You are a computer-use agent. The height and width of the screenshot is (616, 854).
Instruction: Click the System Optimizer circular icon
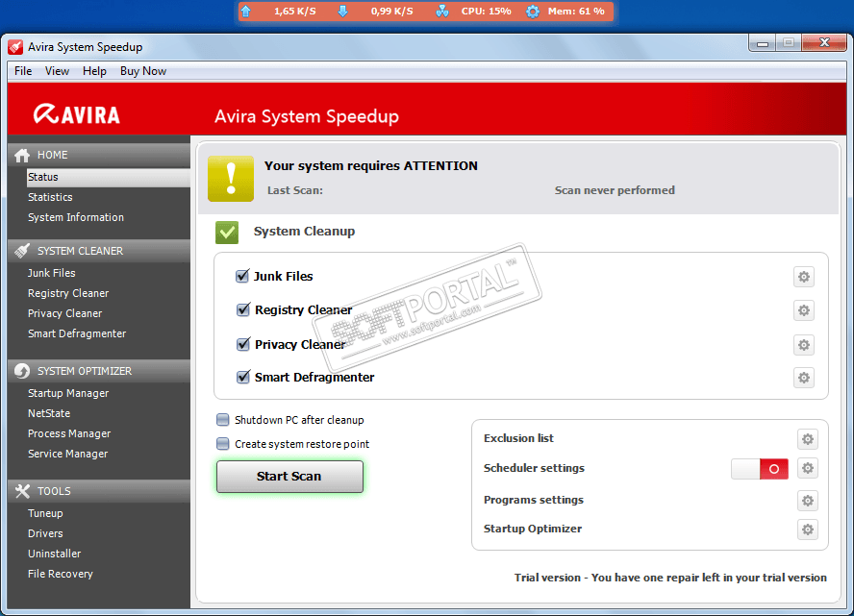[22, 371]
